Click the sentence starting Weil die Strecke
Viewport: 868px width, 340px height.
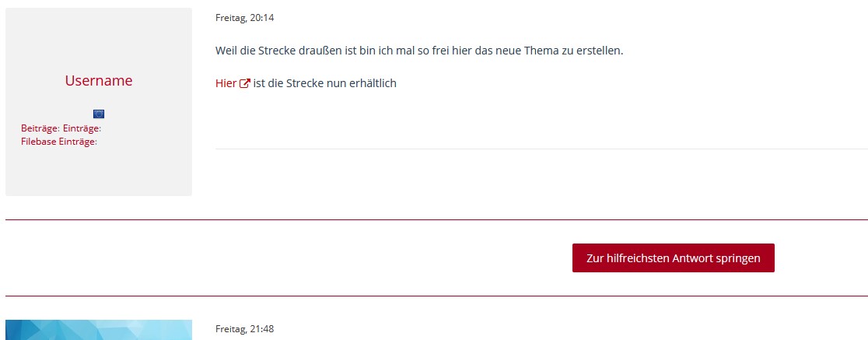419,51
